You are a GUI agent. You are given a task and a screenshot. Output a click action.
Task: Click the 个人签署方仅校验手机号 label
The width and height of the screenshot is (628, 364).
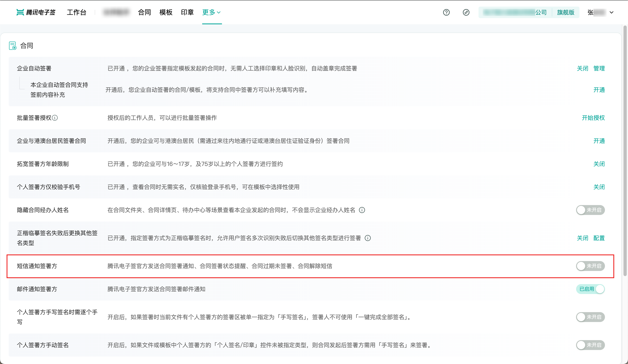point(48,187)
